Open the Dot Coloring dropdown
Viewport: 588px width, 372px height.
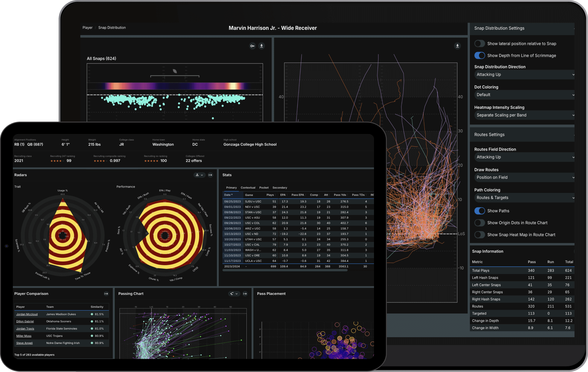click(524, 95)
